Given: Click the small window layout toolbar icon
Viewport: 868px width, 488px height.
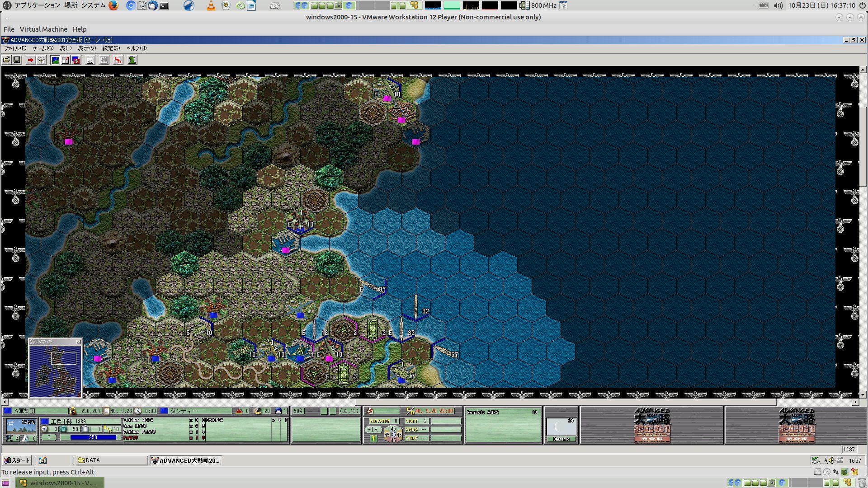Looking at the screenshot, I should (x=66, y=60).
